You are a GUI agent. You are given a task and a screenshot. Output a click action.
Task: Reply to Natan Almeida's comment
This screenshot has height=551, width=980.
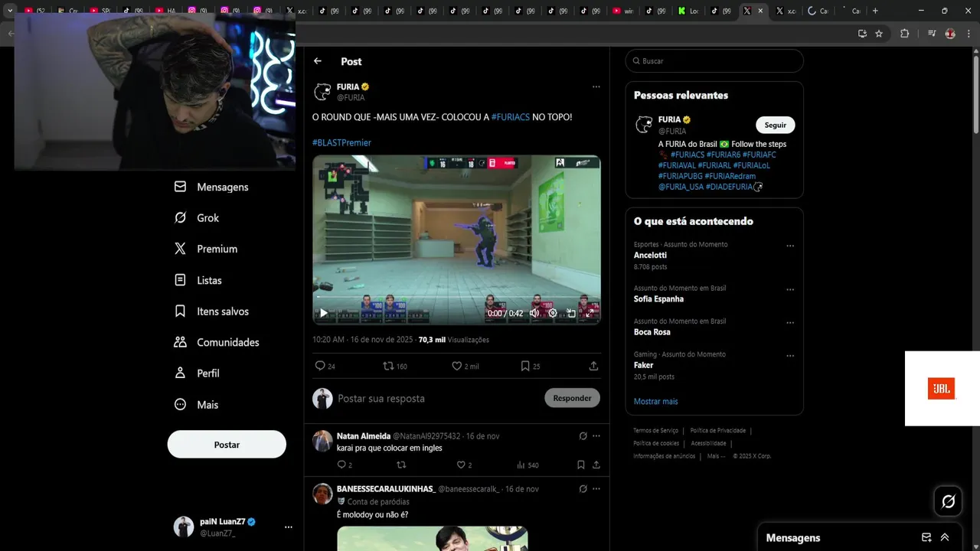[x=342, y=465]
